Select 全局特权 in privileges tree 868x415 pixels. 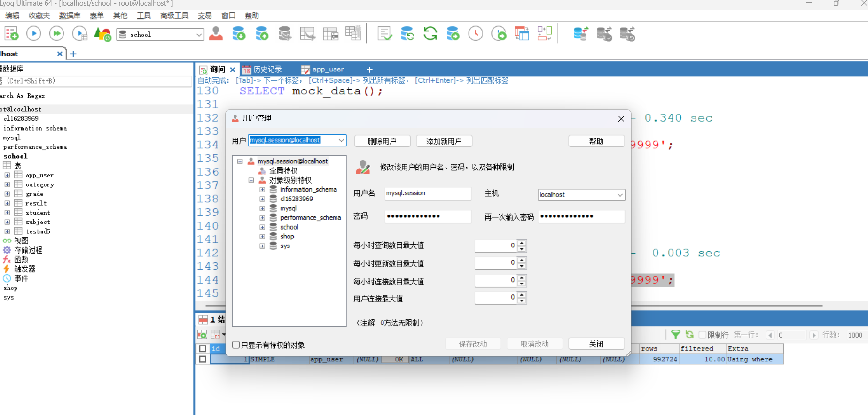(283, 171)
